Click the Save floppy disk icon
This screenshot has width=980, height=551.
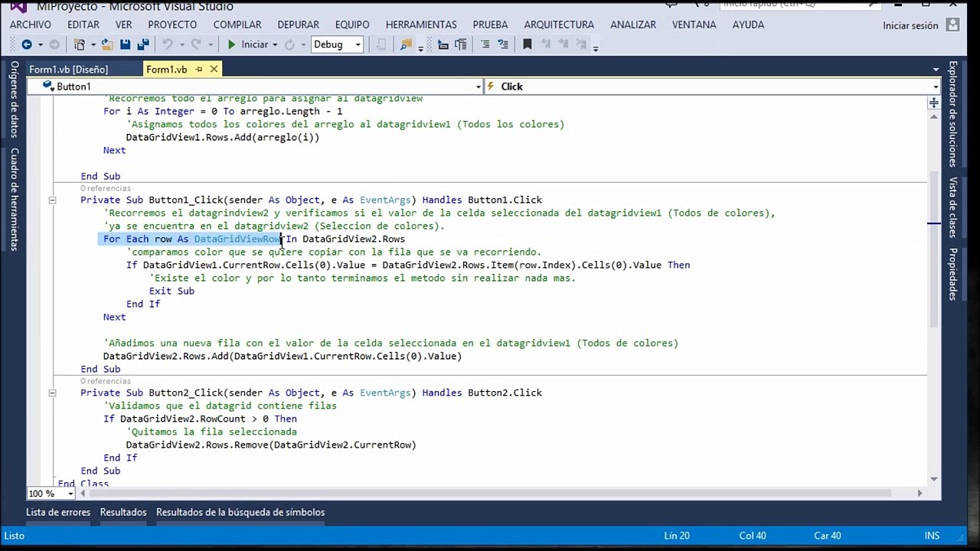click(126, 44)
